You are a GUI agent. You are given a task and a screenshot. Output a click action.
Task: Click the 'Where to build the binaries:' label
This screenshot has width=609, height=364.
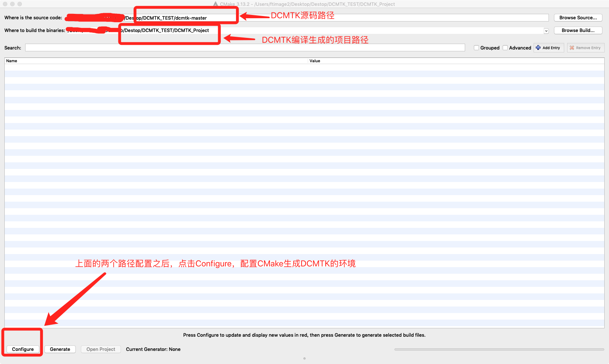(x=35, y=30)
